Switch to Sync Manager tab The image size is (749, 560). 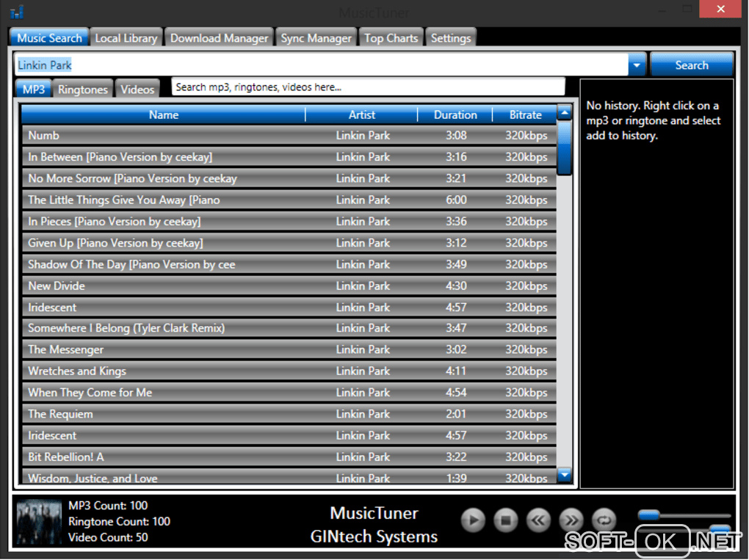coord(316,38)
